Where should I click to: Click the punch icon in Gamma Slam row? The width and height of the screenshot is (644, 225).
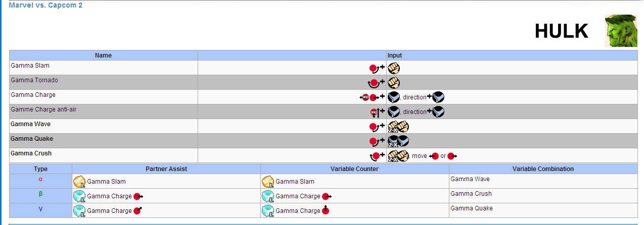click(x=394, y=68)
